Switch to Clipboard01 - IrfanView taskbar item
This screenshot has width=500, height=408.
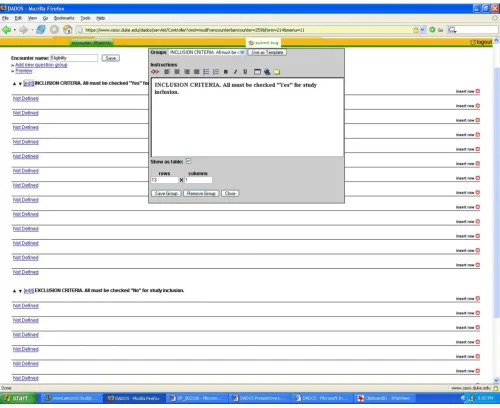[x=384, y=398]
